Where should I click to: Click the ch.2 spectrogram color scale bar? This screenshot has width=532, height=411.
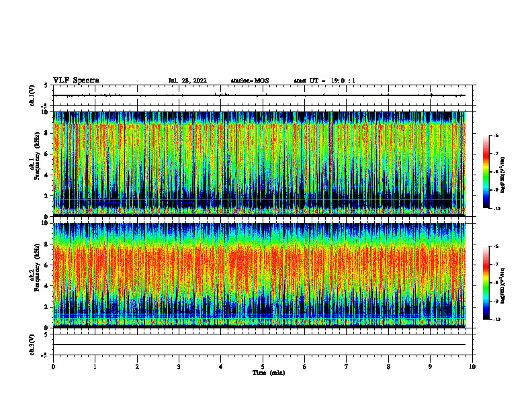(486, 283)
